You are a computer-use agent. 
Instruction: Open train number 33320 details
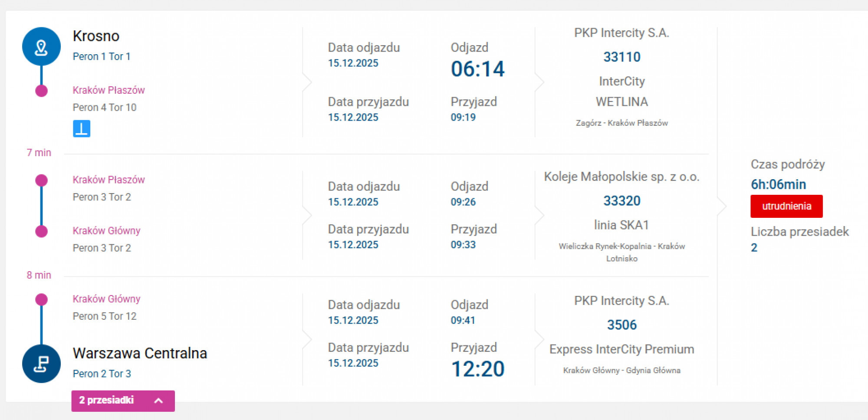621,201
